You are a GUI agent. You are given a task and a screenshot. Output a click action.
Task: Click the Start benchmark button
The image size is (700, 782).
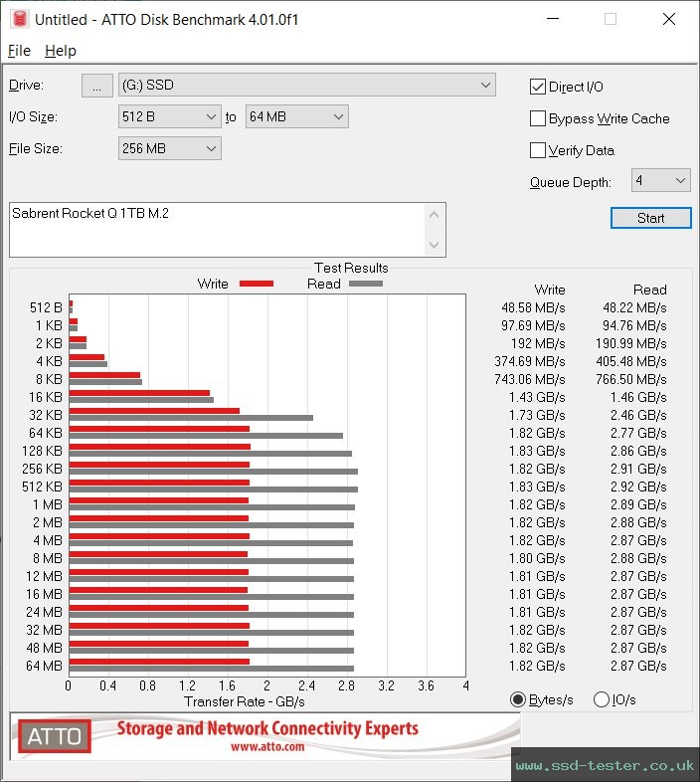click(650, 218)
